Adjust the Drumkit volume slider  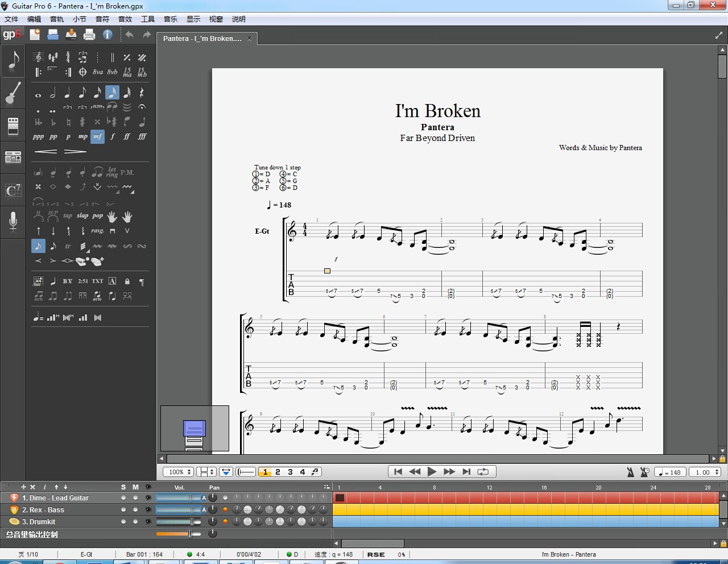179,522
